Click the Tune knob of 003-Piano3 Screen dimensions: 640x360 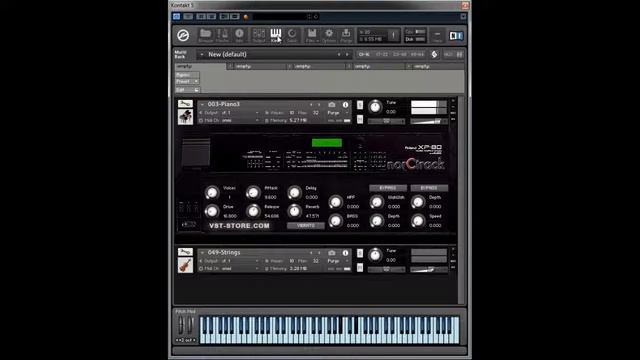pyautogui.click(x=375, y=107)
